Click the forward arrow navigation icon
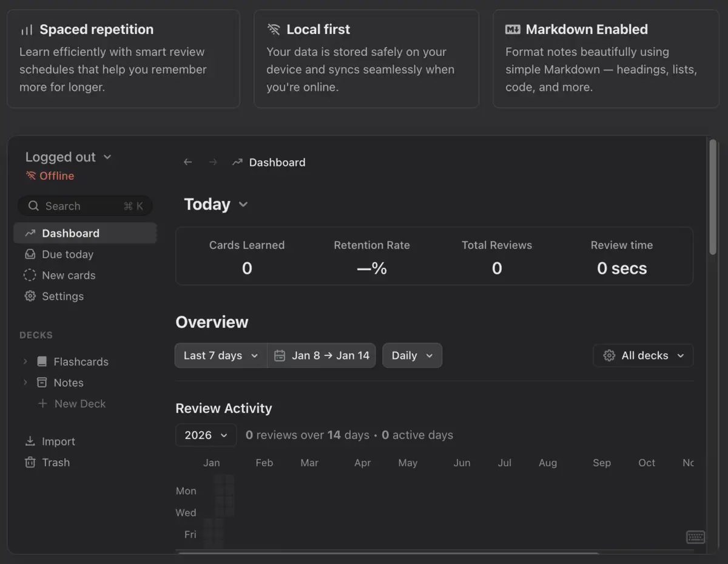 pos(213,162)
